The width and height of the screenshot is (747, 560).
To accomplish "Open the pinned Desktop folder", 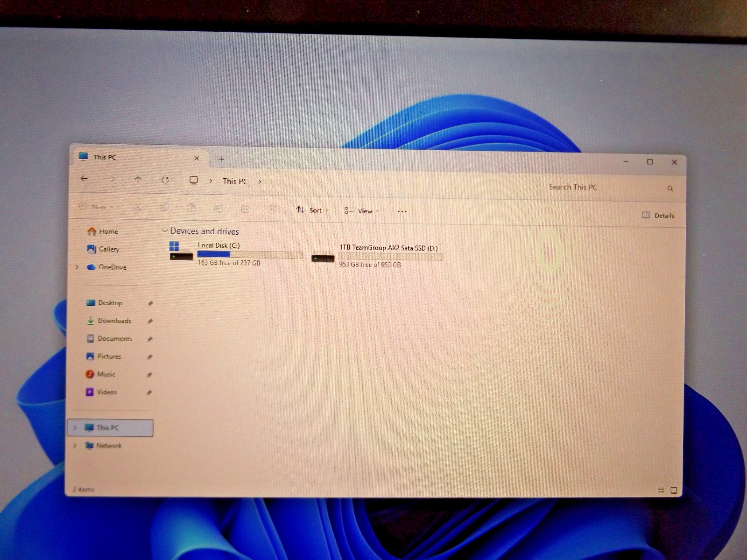I will (105, 302).
